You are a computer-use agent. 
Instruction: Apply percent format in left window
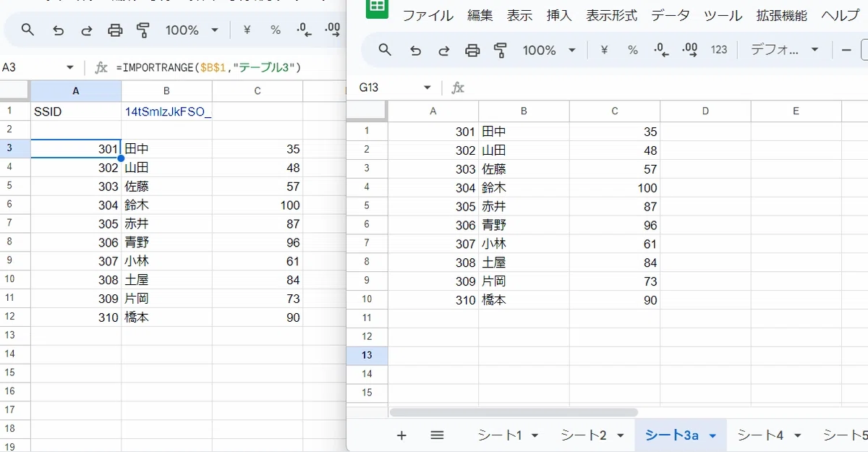coord(276,30)
